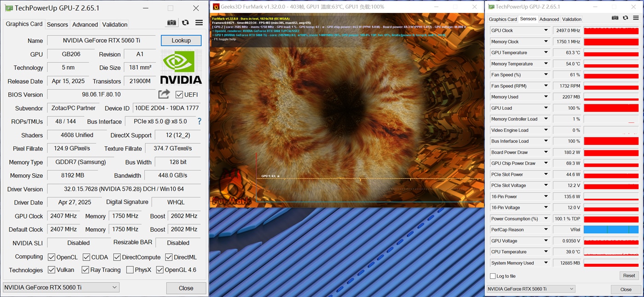Select Graphics Card tab in left GPU-Z window
This screenshot has height=297, width=644.
click(24, 24)
